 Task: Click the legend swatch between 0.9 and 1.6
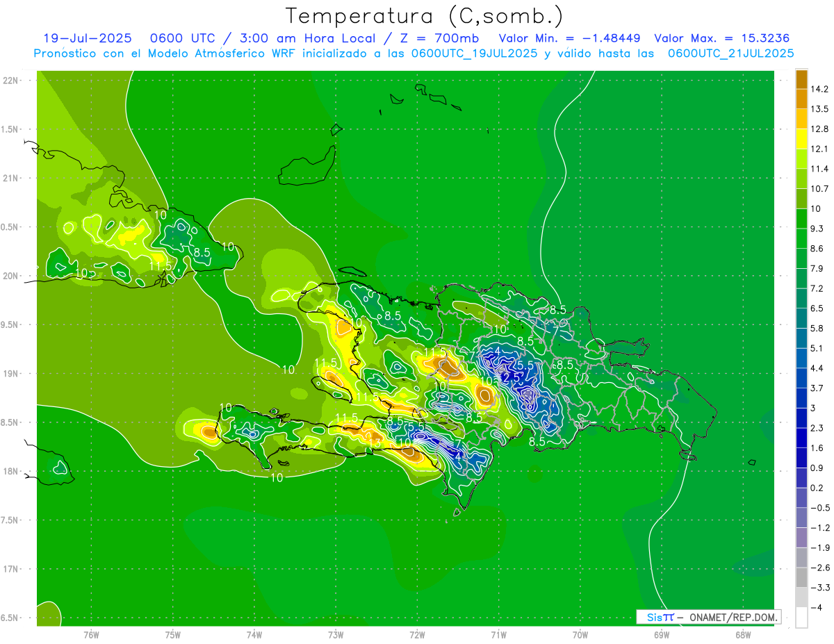[801, 458]
